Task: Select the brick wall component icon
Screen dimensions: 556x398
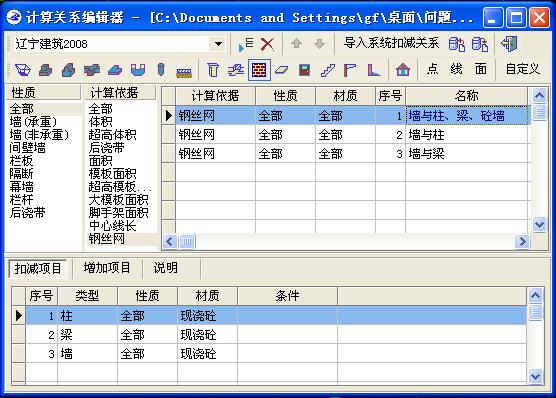Action: coord(259,70)
